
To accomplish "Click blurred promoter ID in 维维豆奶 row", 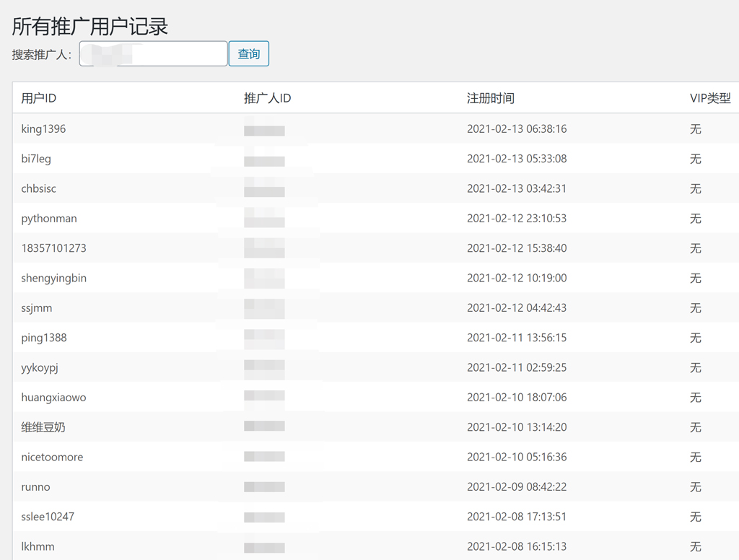I will click(x=264, y=426).
